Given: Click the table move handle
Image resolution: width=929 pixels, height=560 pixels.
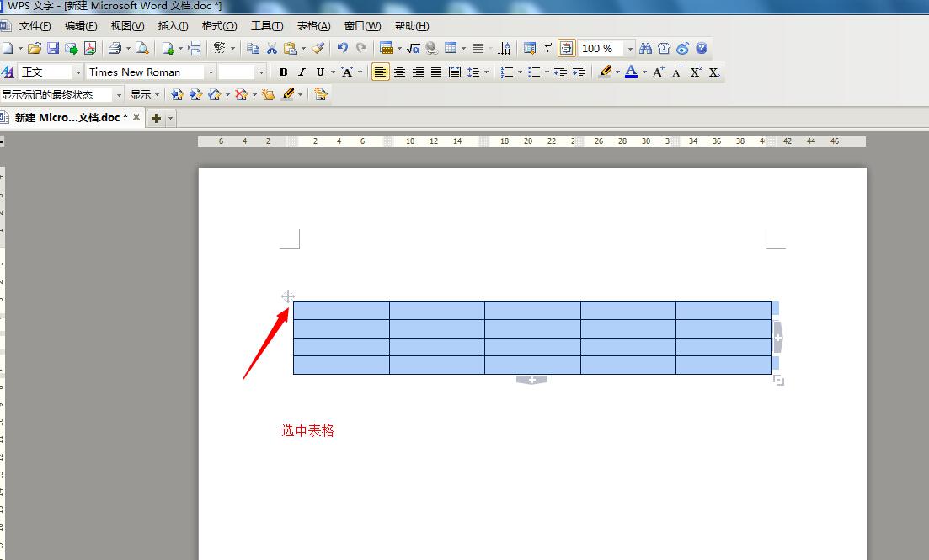Looking at the screenshot, I should [287, 296].
